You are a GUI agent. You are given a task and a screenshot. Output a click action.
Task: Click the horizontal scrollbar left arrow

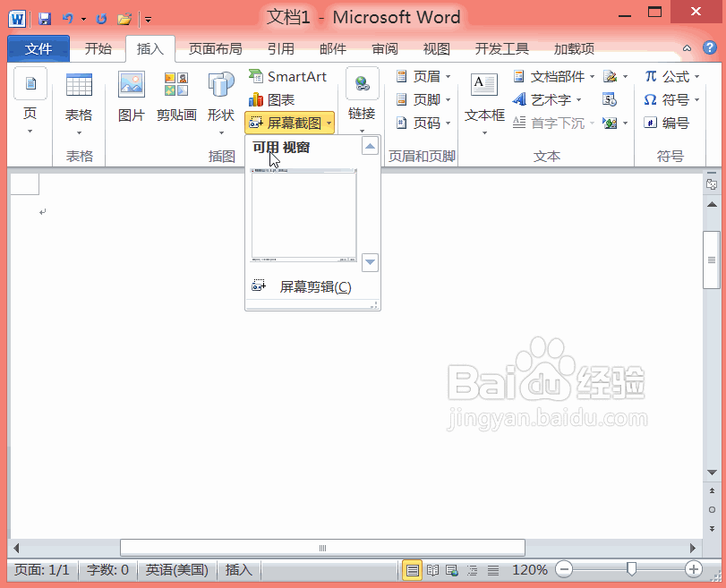[17, 549]
